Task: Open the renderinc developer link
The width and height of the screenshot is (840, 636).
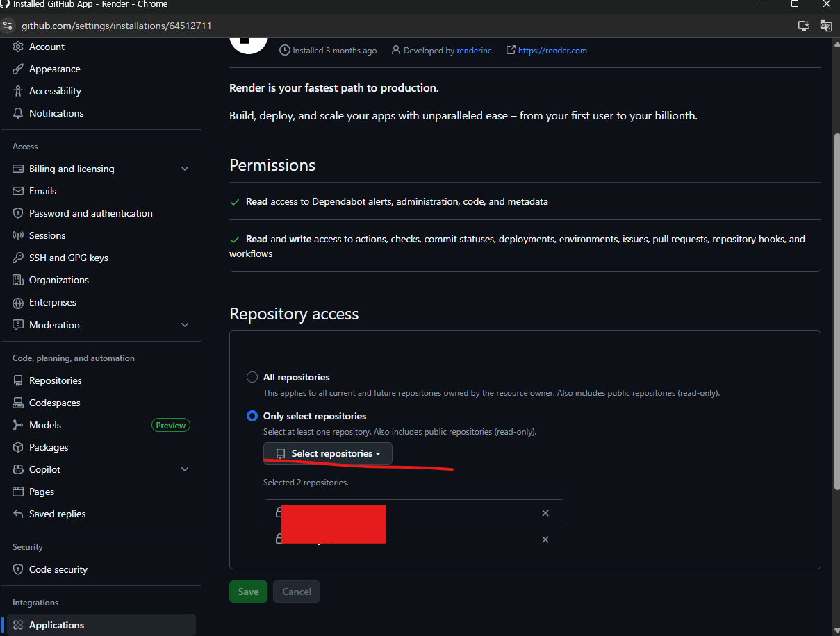Action: click(x=474, y=51)
